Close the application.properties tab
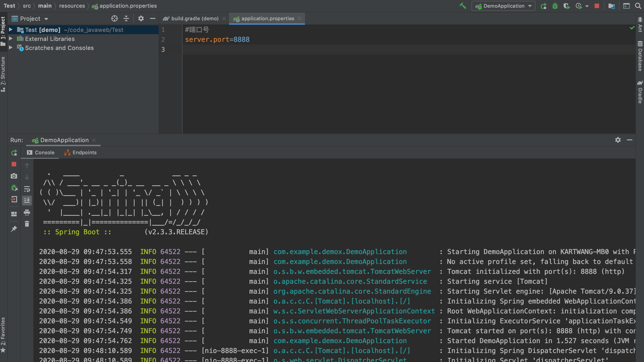Viewport: 644px width, 362px height. coord(300,18)
